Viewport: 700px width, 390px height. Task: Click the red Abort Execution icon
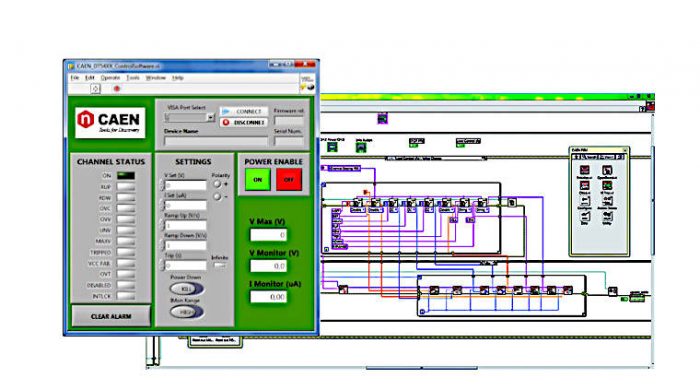pyautogui.click(x=117, y=89)
